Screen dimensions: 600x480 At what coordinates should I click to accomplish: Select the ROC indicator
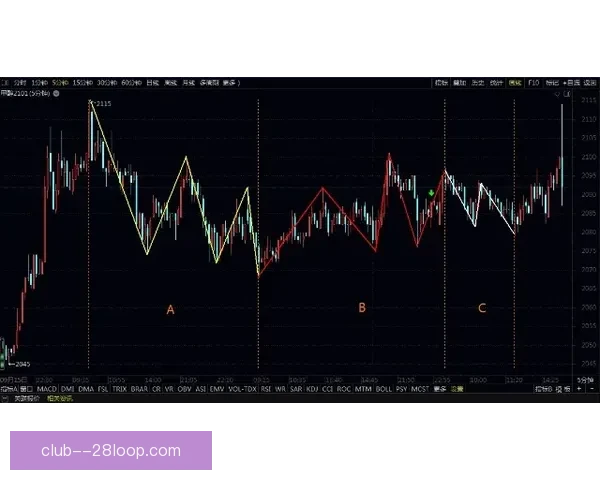pyautogui.click(x=343, y=389)
